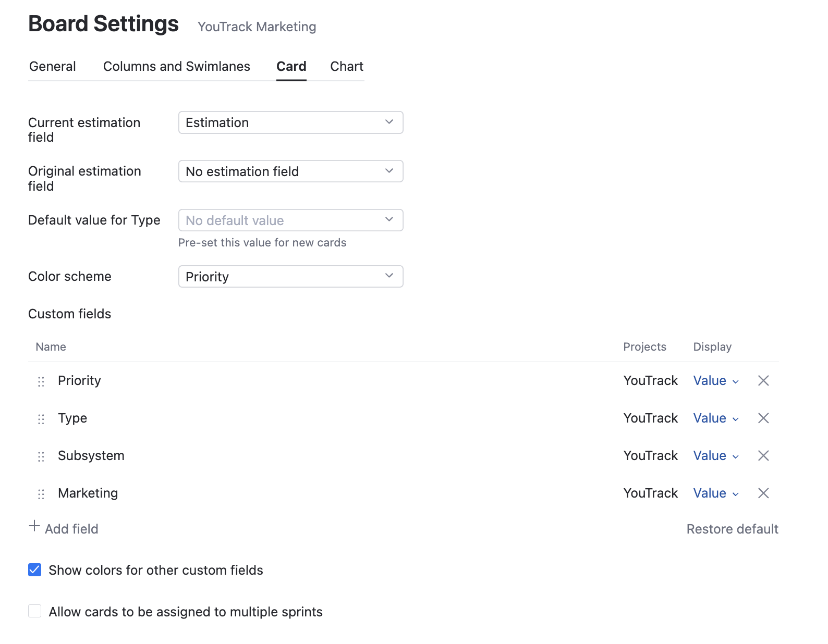Expand the Color scheme dropdown
Viewport: 828px width, 644px height.
click(x=290, y=277)
